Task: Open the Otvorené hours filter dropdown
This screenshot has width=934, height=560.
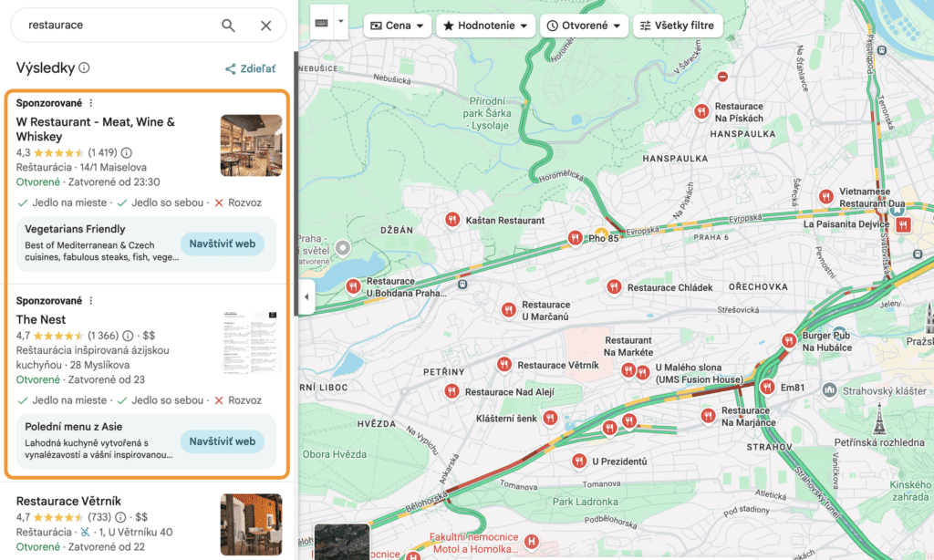Action: (584, 26)
